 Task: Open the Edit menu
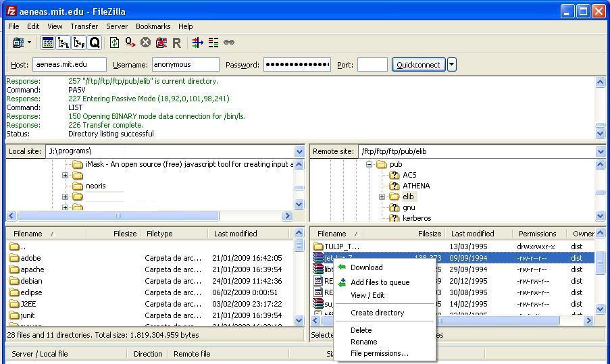pyautogui.click(x=33, y=26)
